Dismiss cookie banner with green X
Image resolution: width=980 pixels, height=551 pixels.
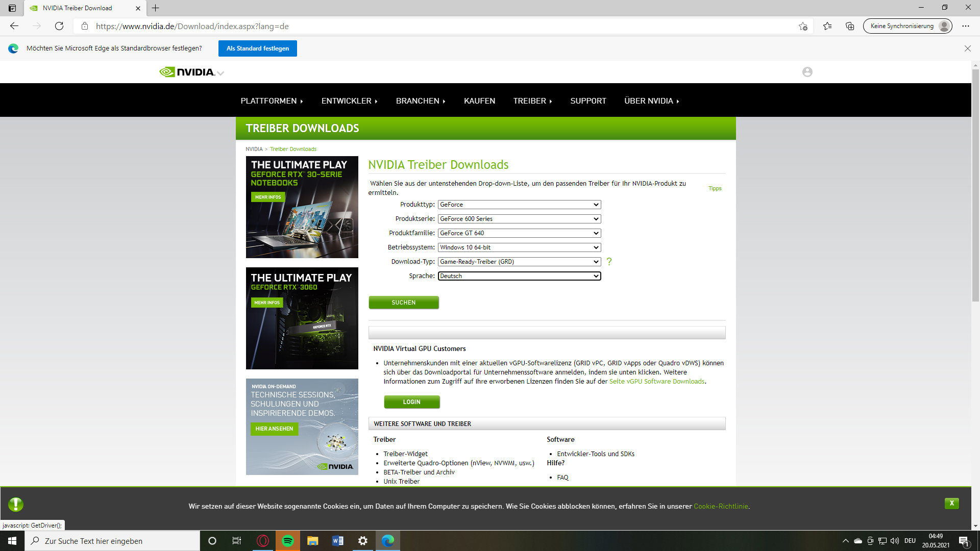(951, 503)
